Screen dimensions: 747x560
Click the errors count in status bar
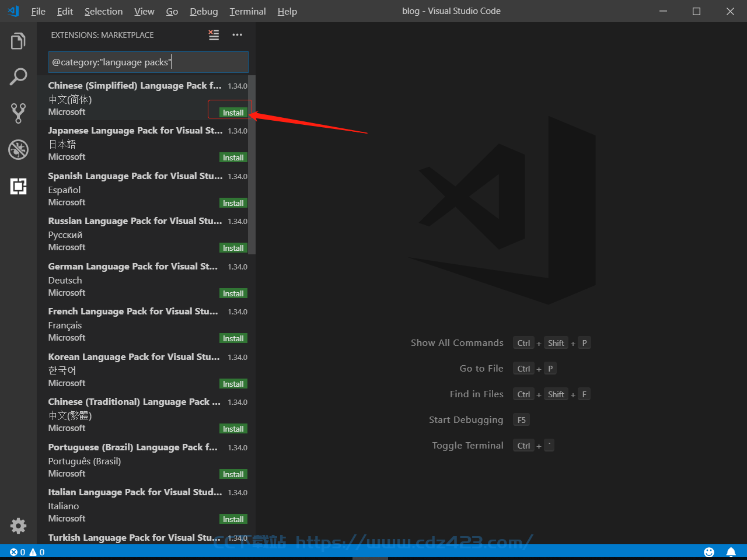coord(18,552)
